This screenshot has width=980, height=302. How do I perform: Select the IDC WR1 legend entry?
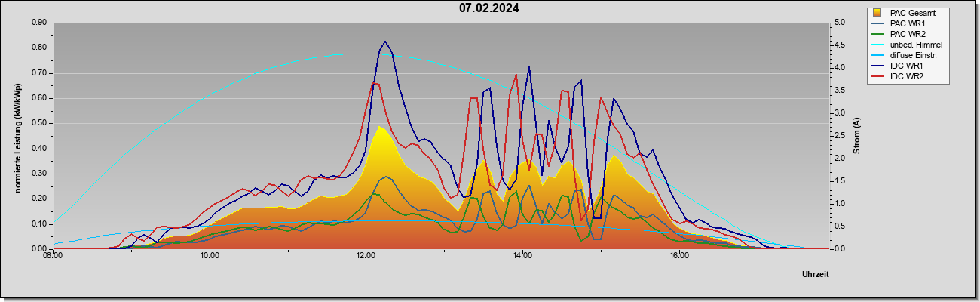coord(905,66)
